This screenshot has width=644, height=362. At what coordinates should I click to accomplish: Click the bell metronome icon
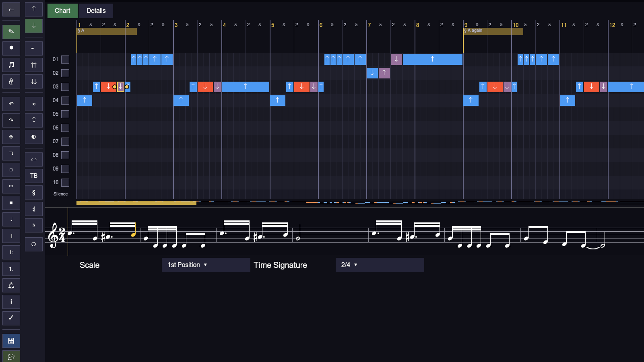(x=11, y=285)
